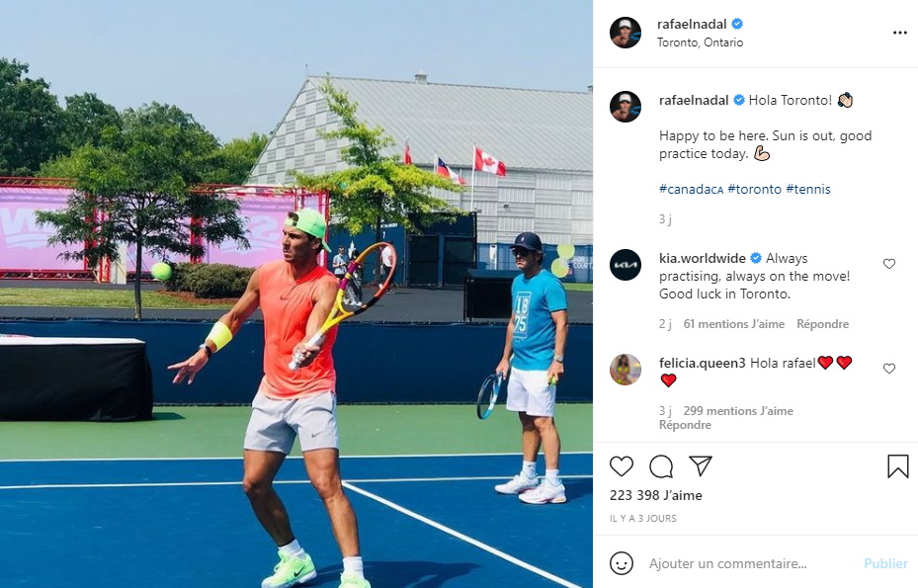Open the #tennis hashtag
Screen dimensions: 918x588
[808, 189]
